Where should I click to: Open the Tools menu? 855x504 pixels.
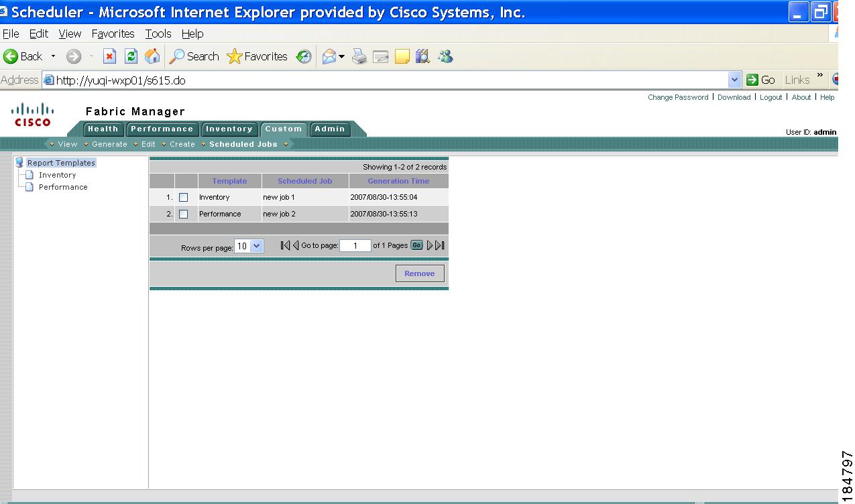[158, 34]
